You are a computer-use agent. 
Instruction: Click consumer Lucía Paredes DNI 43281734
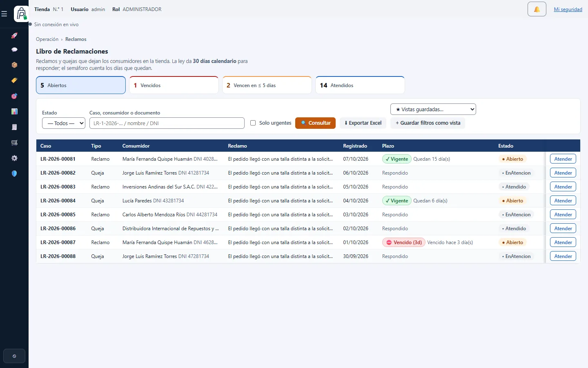153,201
